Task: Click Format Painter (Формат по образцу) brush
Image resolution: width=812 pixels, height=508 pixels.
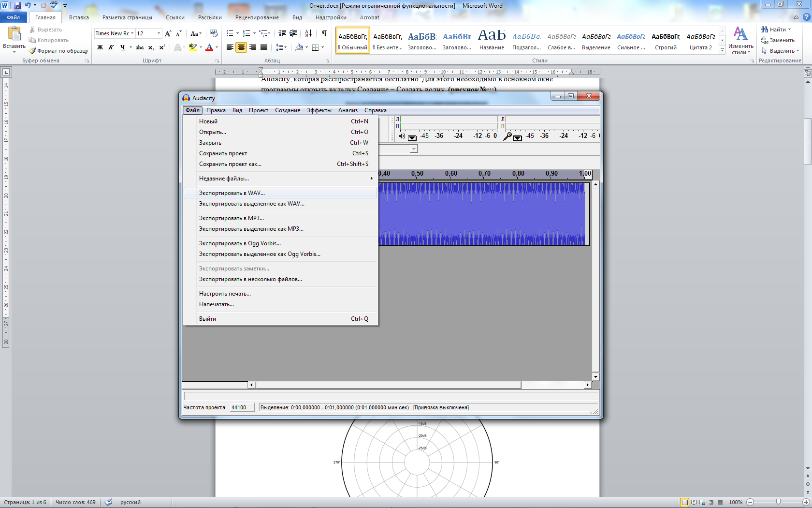Action: click(x=32, y=51)
